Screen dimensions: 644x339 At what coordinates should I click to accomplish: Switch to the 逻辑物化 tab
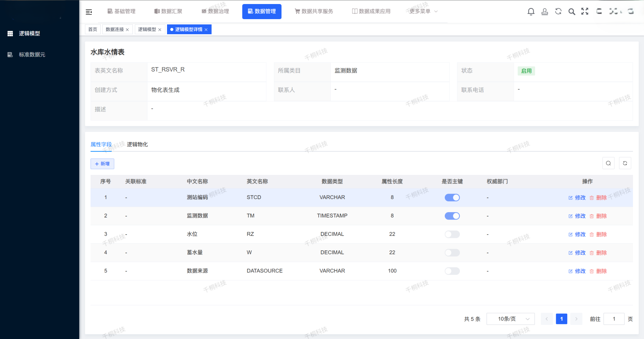pyautogui.click(x=137, y=144)
